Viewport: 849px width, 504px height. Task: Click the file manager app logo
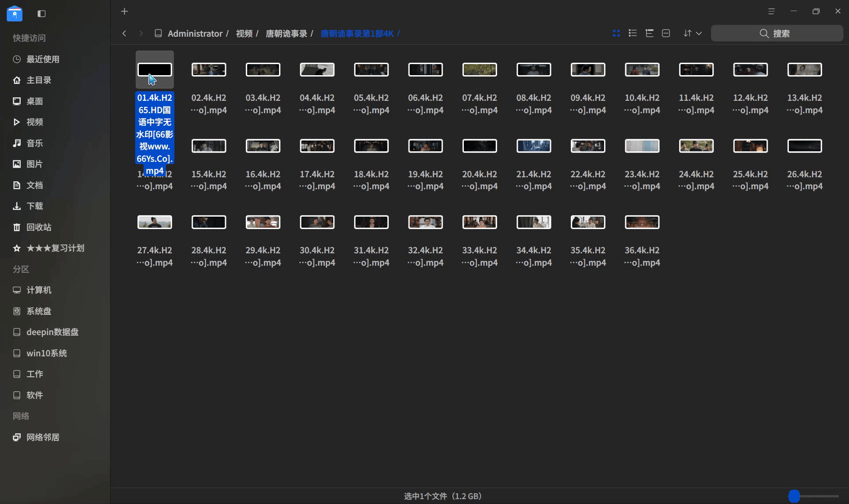click(x=15, y=14)
